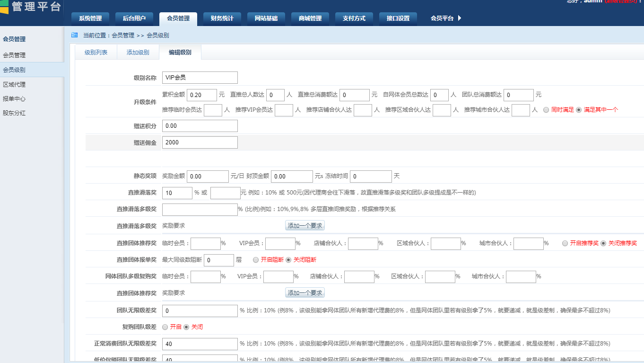Open the 系统管理 top tab
644x363 pixels.
[90, 18]
